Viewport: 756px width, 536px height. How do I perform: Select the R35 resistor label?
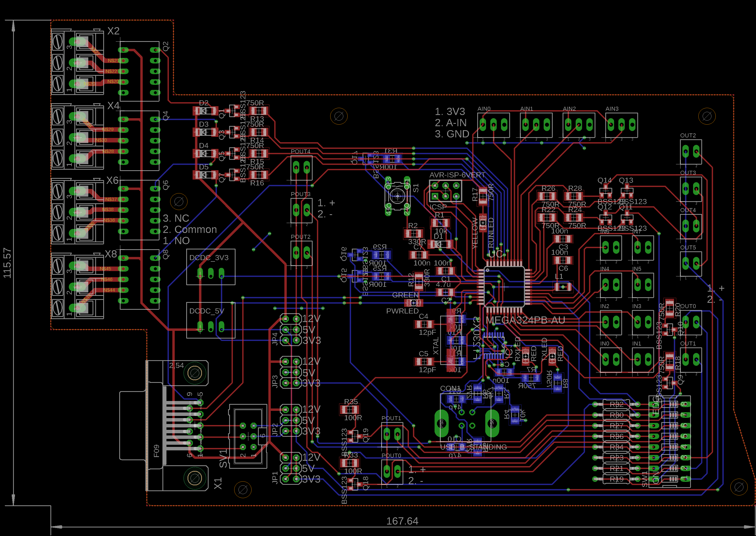[x=351, y=402]
